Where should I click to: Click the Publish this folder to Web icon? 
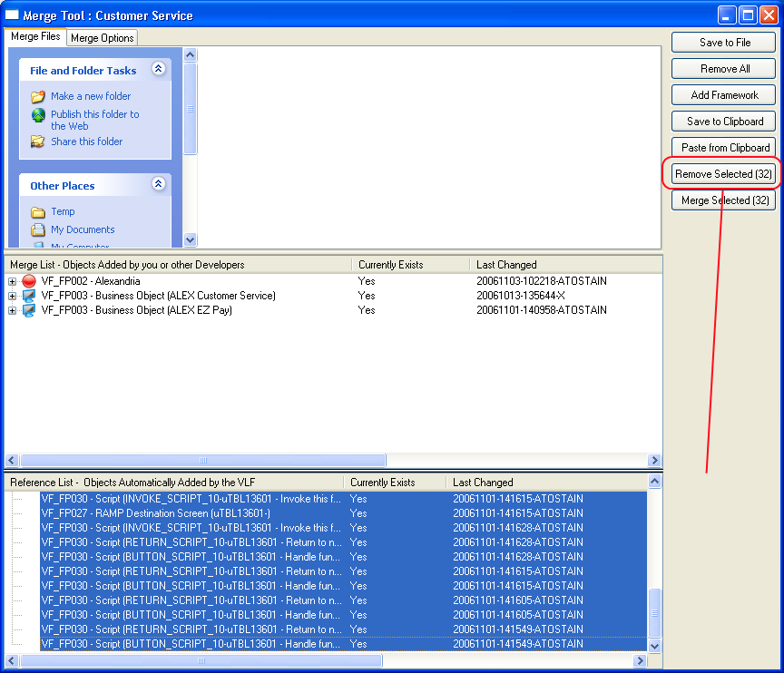[38, 115]
